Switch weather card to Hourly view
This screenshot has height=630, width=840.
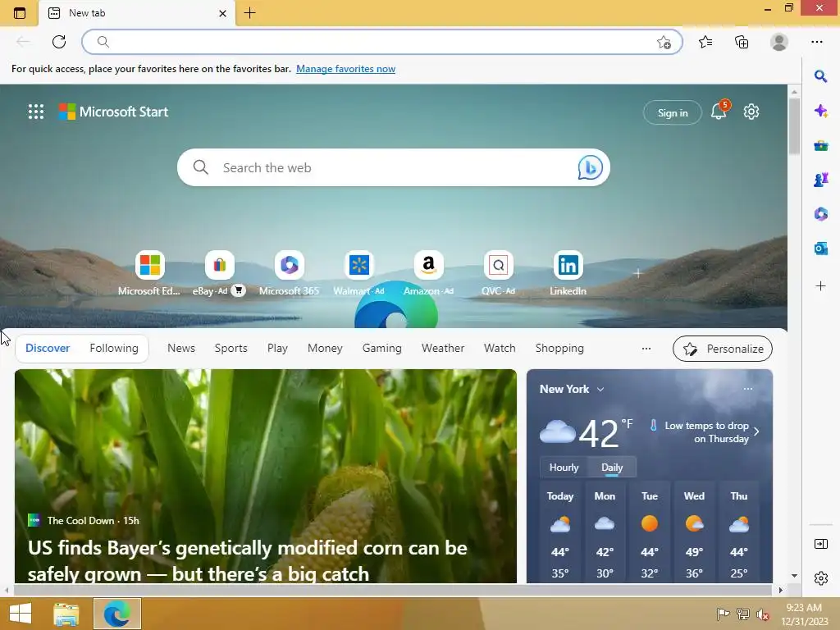tap(564, 467)
